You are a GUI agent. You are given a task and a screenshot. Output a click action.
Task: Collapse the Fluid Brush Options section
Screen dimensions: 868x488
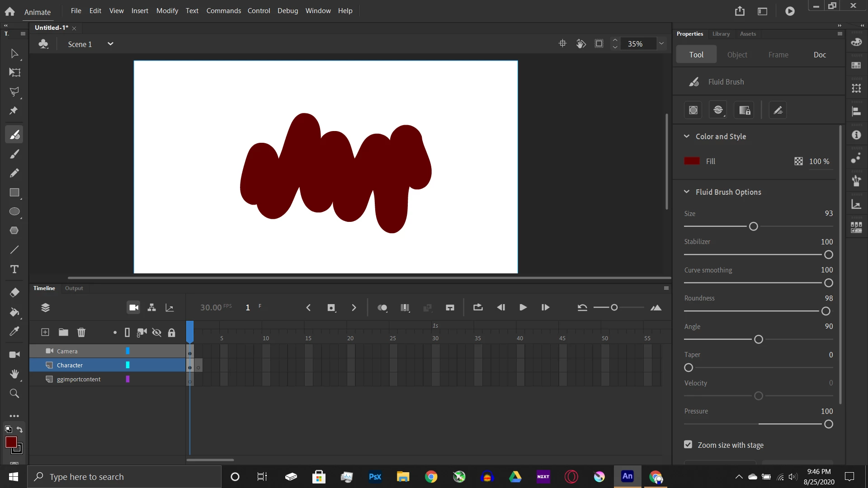687,192
